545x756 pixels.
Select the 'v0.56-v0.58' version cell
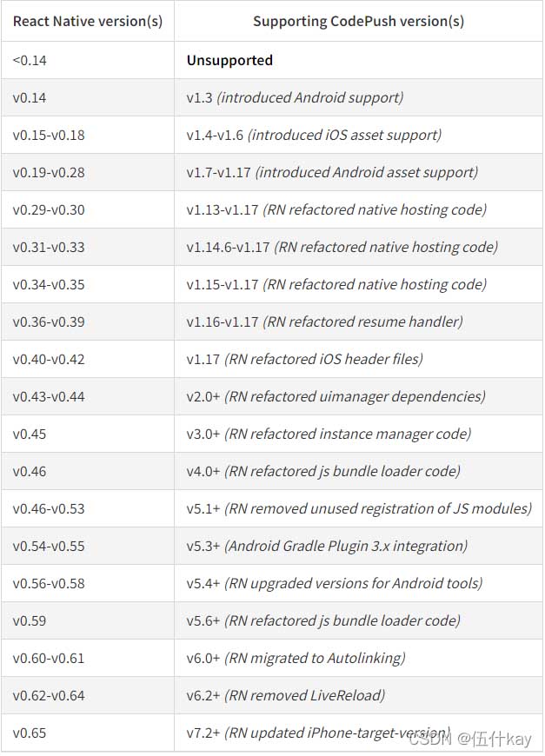pyautogui.click(x=49, y=583)
